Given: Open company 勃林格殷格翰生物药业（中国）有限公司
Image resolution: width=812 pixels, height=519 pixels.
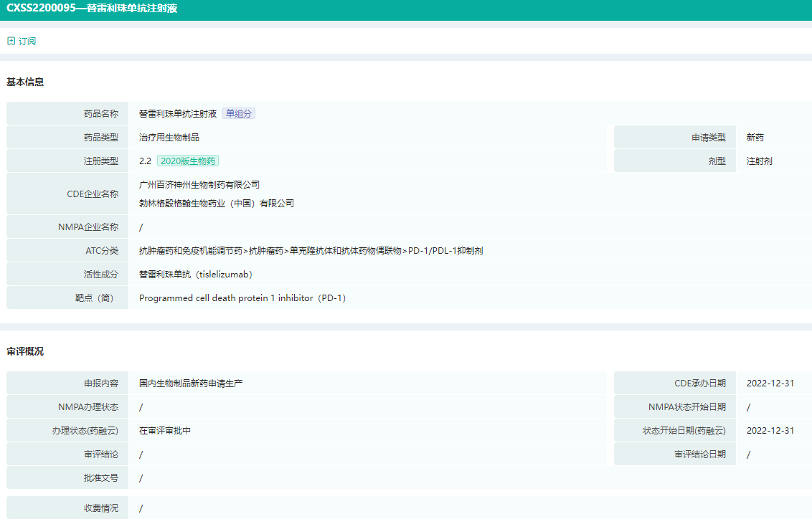Looking at the screenshot, I should point(216,204).
